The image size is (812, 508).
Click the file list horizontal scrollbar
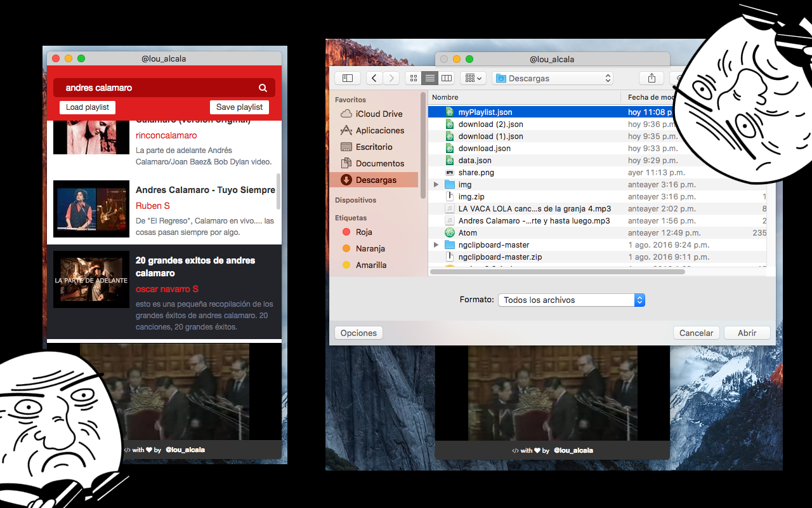click(x=558, y=271)
